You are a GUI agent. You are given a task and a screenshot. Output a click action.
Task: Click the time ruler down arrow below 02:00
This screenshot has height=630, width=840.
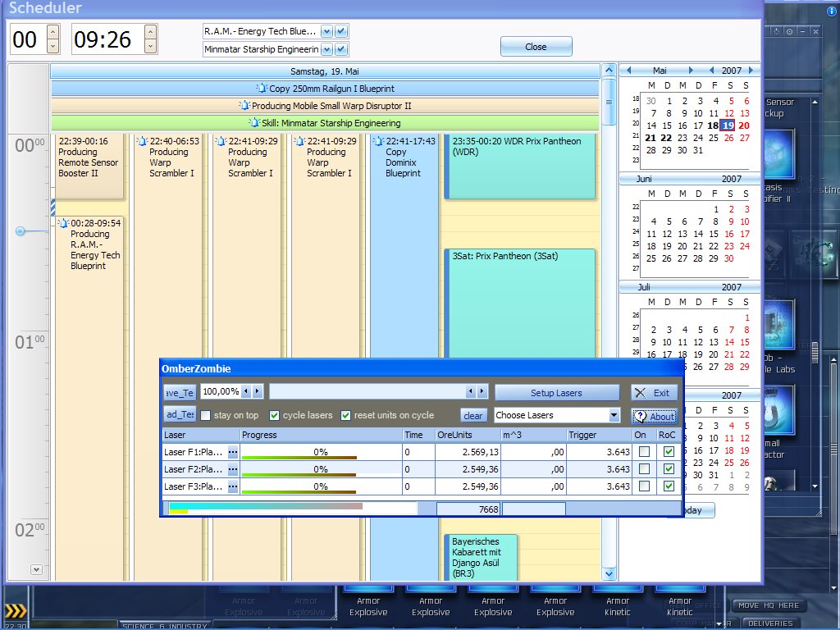click(36, 569)
